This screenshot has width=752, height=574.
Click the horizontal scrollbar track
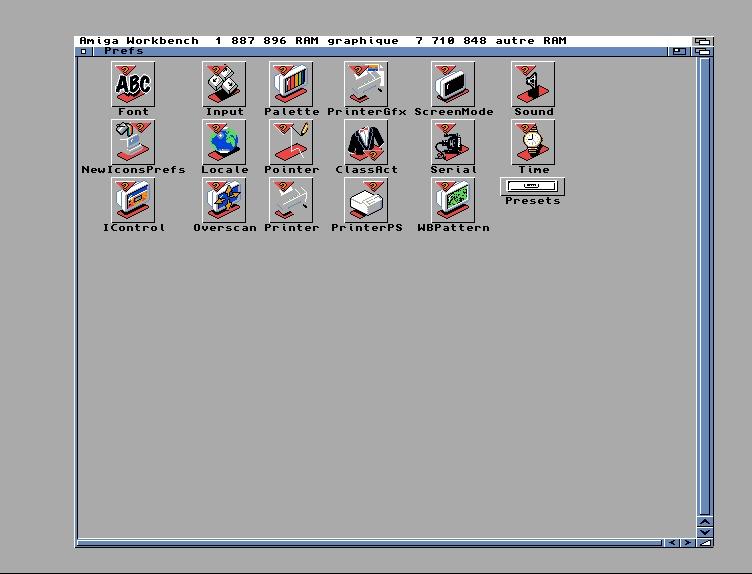coord(369,543)
